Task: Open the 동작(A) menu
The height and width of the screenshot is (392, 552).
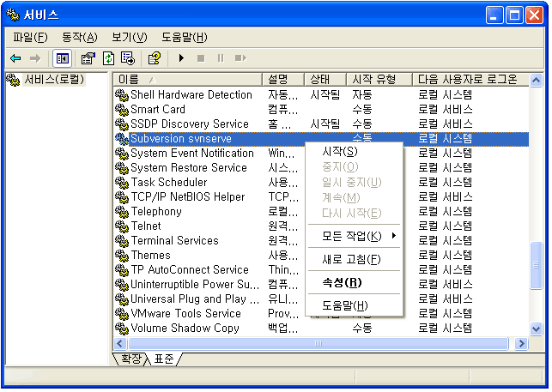Action: (79, 37)
